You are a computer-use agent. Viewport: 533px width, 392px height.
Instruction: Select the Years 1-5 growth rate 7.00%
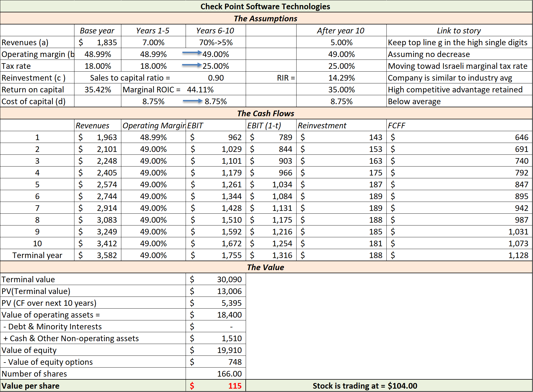point(153,42)
